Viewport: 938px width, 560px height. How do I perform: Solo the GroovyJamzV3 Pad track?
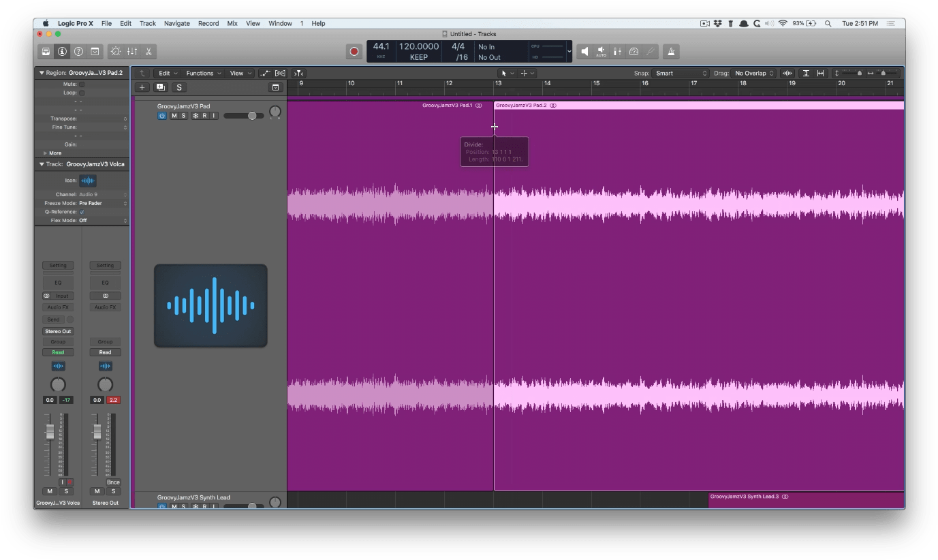[x=183, y=116]
